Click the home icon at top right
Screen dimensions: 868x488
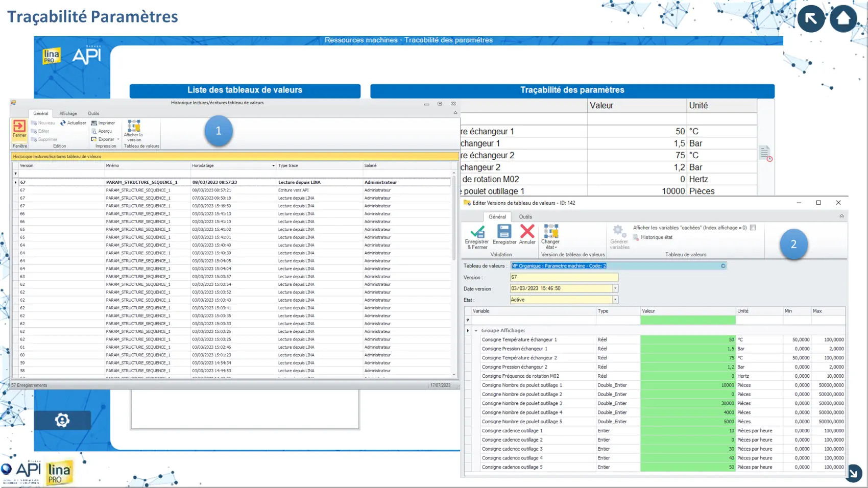pyautogui.click(x=843, y=18)
